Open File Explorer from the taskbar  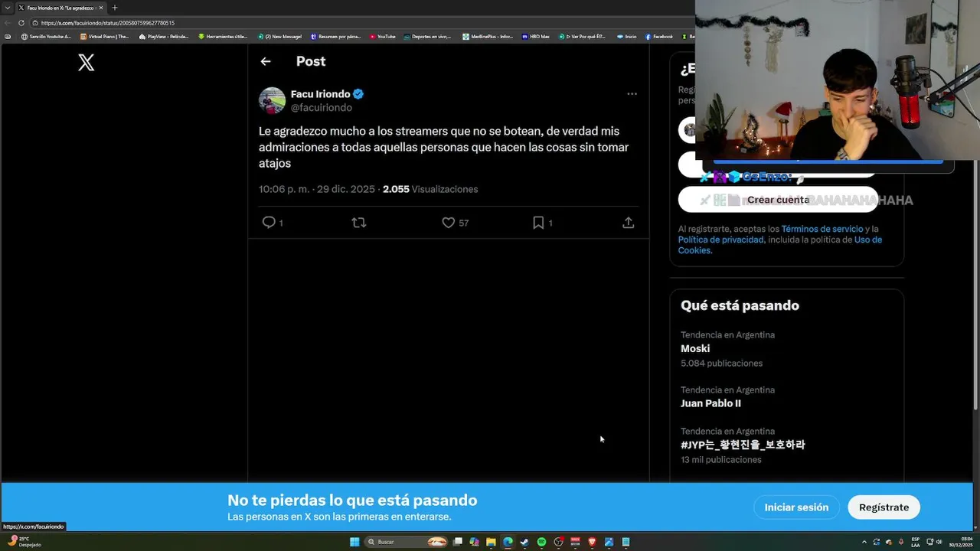tap(491, 542)
